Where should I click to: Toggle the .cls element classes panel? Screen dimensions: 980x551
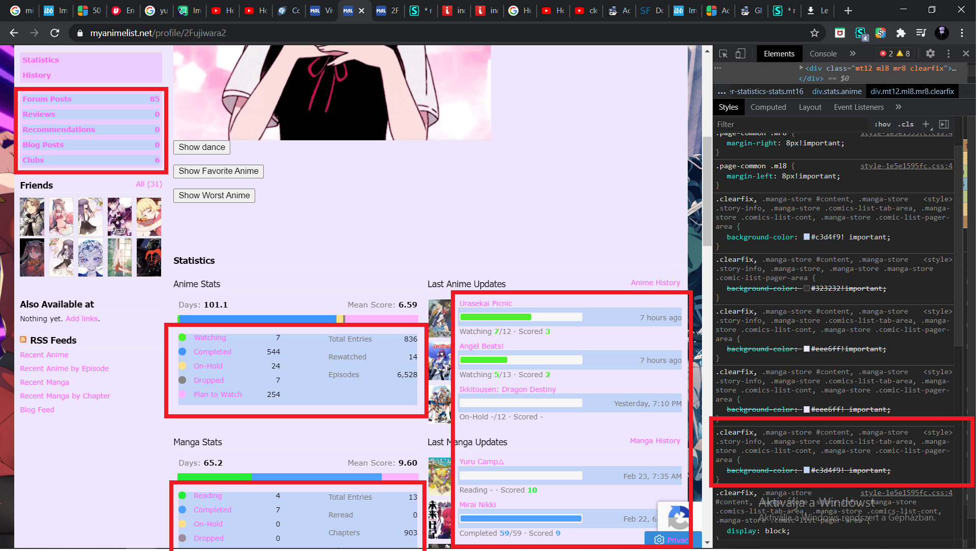906,124
